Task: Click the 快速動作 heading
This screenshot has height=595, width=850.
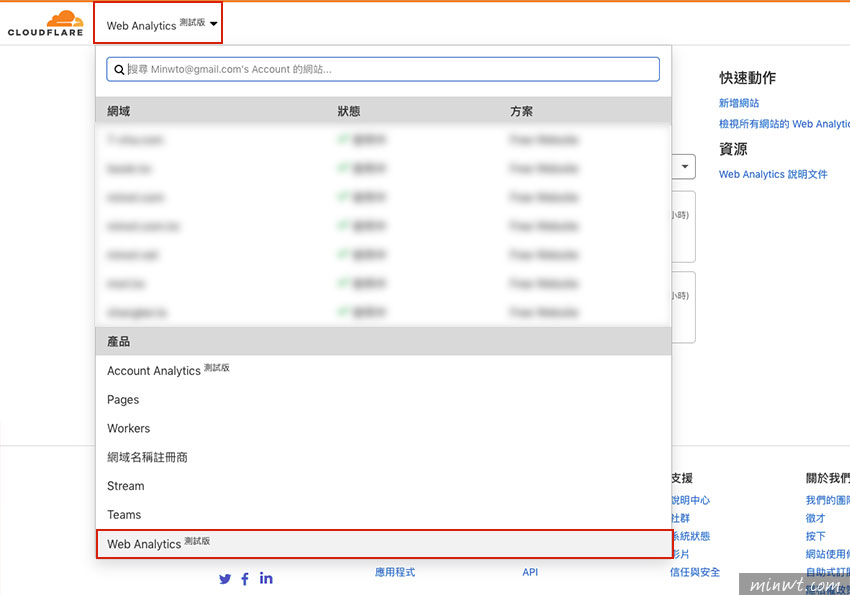Action: pyautogui.click(x=748, y=77)
